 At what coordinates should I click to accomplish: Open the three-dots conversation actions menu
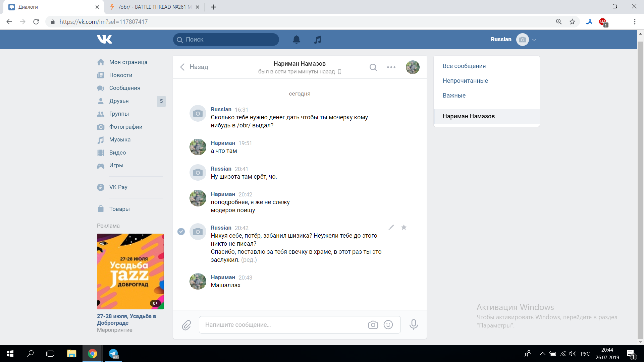click(x=391, y=67)
